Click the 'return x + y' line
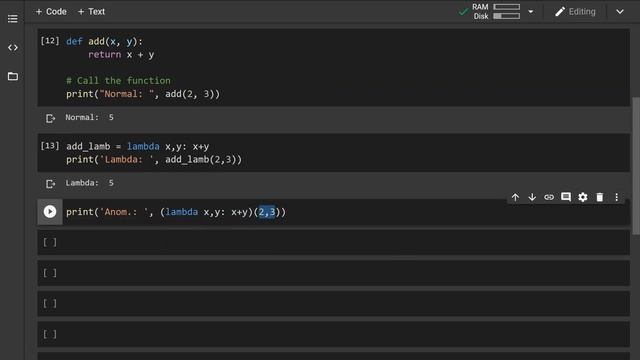The height and width of the screenshot is (360, 640). coord(121,55)
